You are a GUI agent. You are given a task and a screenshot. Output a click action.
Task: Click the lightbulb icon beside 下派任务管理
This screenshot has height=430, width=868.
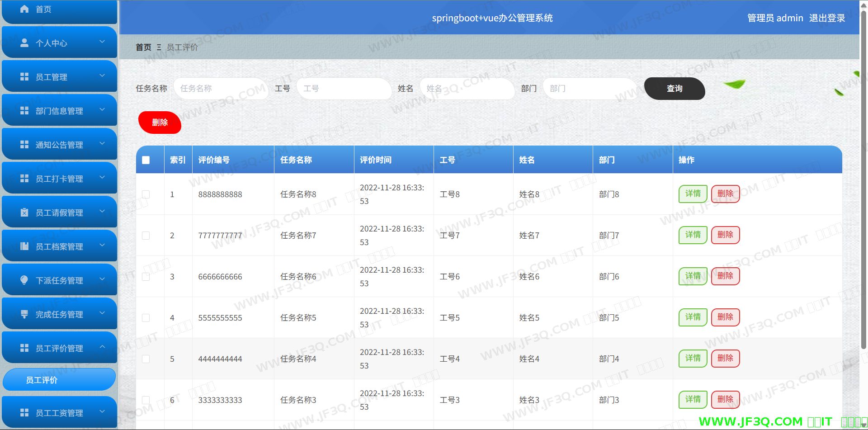[x=24, y=280]
